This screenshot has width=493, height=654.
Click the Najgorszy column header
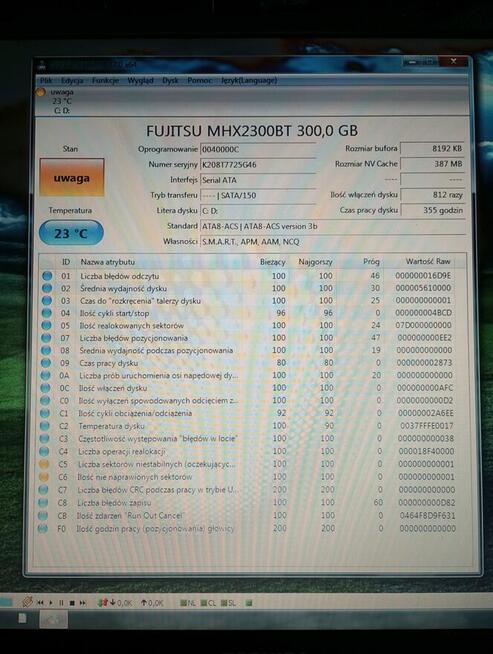(x=315, y=262)
